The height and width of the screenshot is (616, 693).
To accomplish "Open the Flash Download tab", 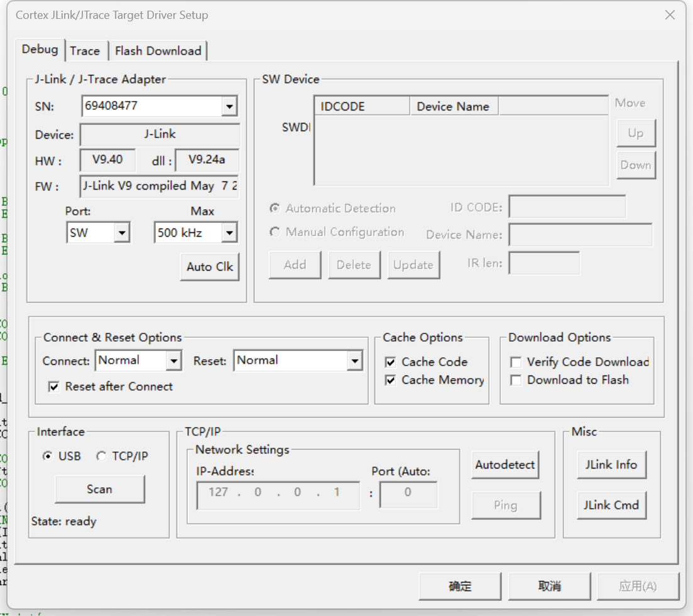I will tap(158, 51).
